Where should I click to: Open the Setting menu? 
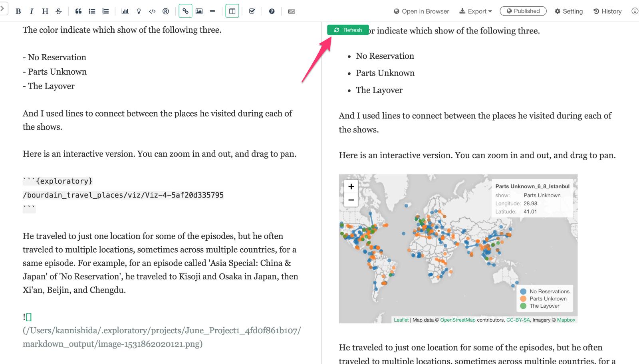[x=568, y=11]
